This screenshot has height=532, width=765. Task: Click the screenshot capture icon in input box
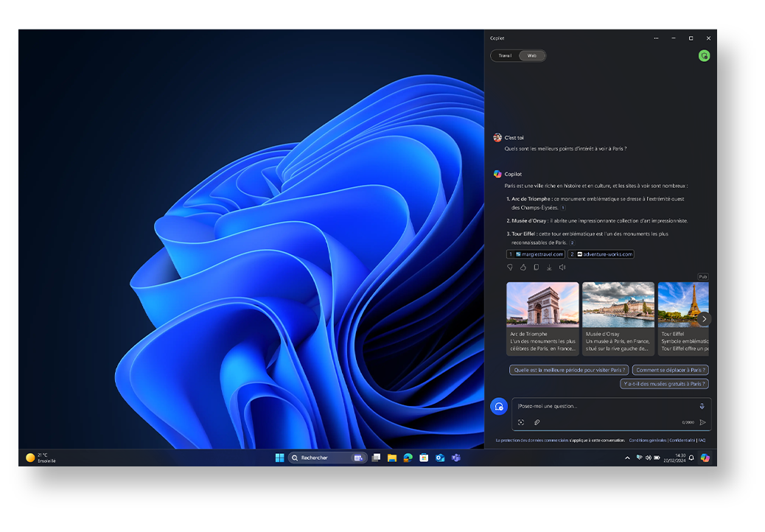(x=521, y=422)
